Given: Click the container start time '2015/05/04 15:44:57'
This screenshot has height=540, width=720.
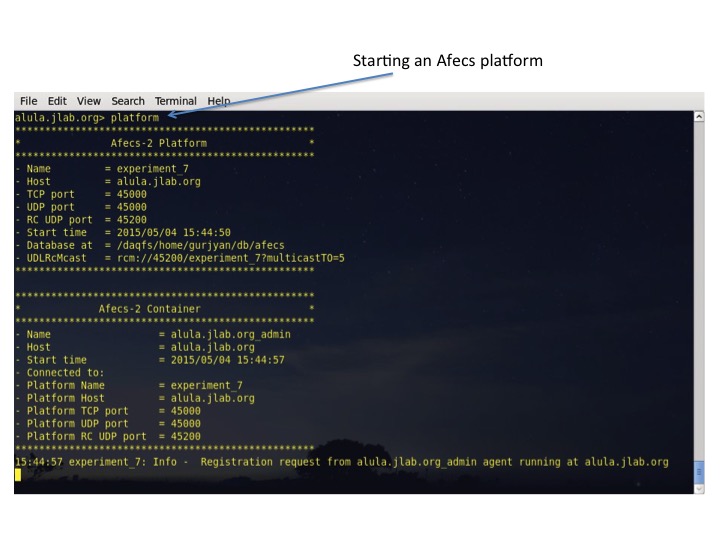Looking at the screenshot, I should pyautogui.click(x=228, y=360).
